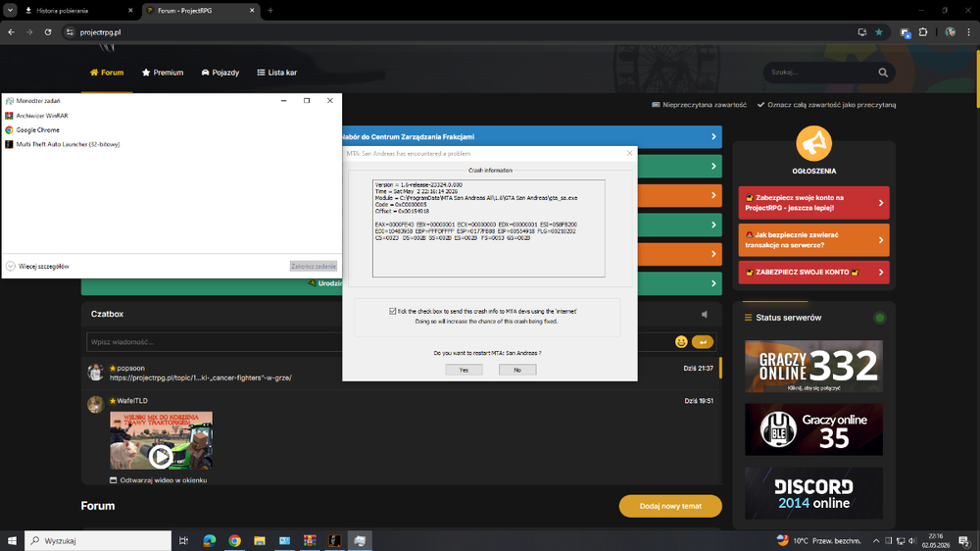
Task: Close the MTA crash dialog
Action: point(629,153)
